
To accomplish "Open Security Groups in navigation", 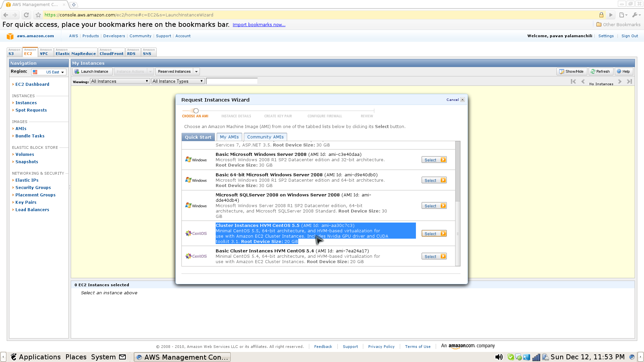I will click(33, 188).
